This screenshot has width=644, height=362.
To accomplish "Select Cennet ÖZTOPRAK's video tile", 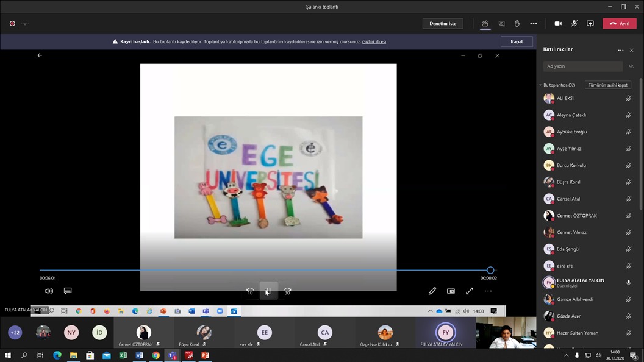I will [144, 333].
